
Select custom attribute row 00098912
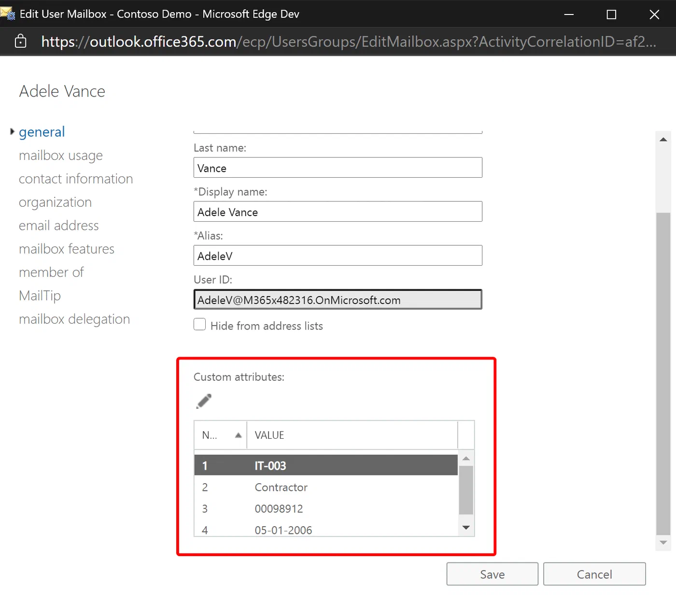(326, 509)
